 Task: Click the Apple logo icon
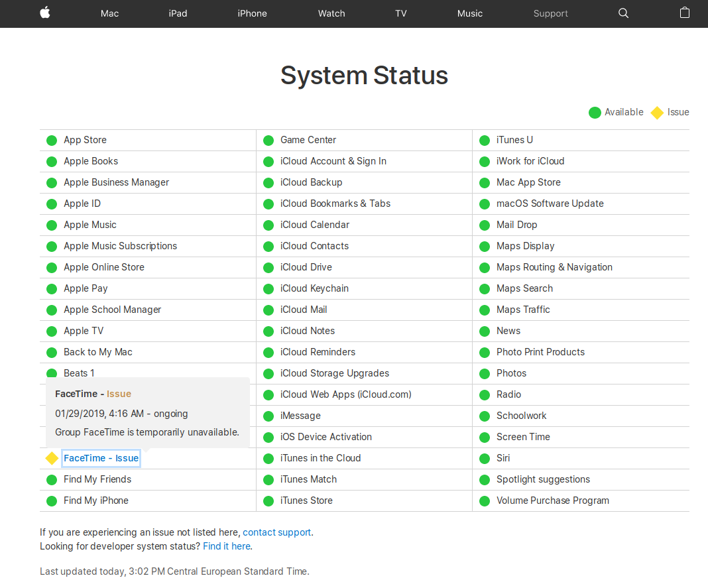45,13
